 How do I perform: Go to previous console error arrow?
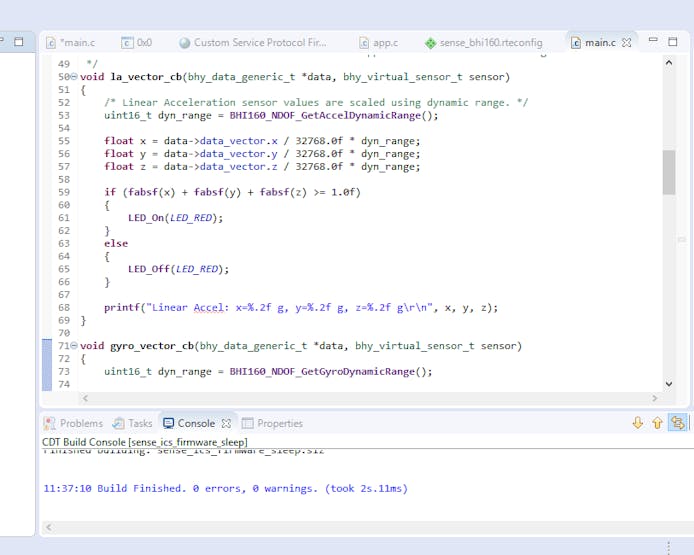(657, 423)
